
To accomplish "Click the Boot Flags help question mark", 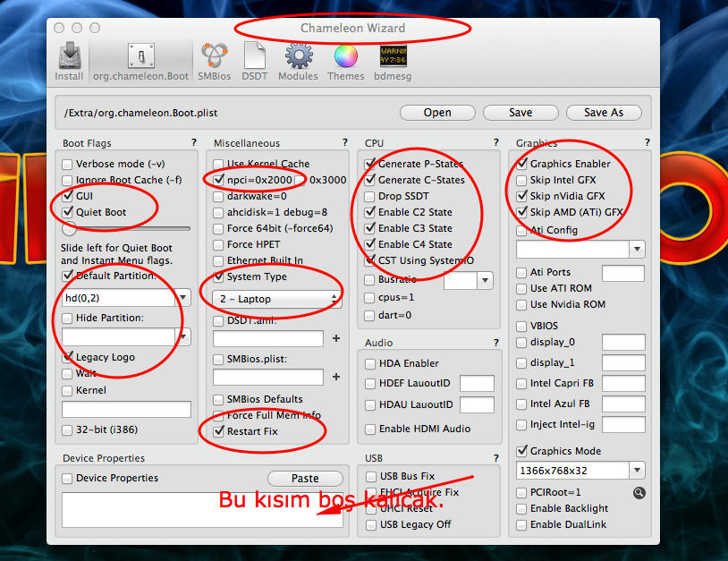I will pyautogui.click(x=193, y=142).
